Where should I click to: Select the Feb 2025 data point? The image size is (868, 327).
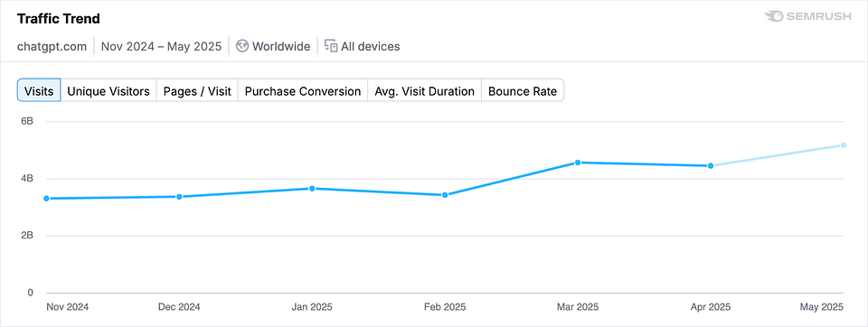[x=445, y=195]
